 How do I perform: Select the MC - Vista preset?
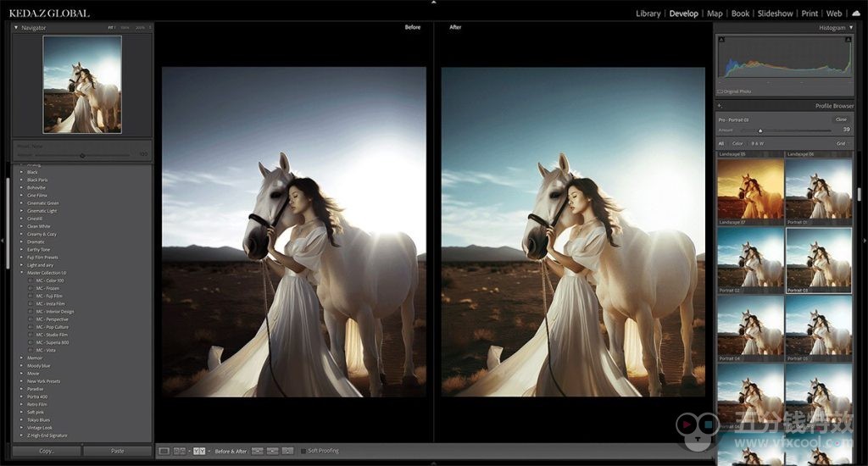click(x=46, y=350)
